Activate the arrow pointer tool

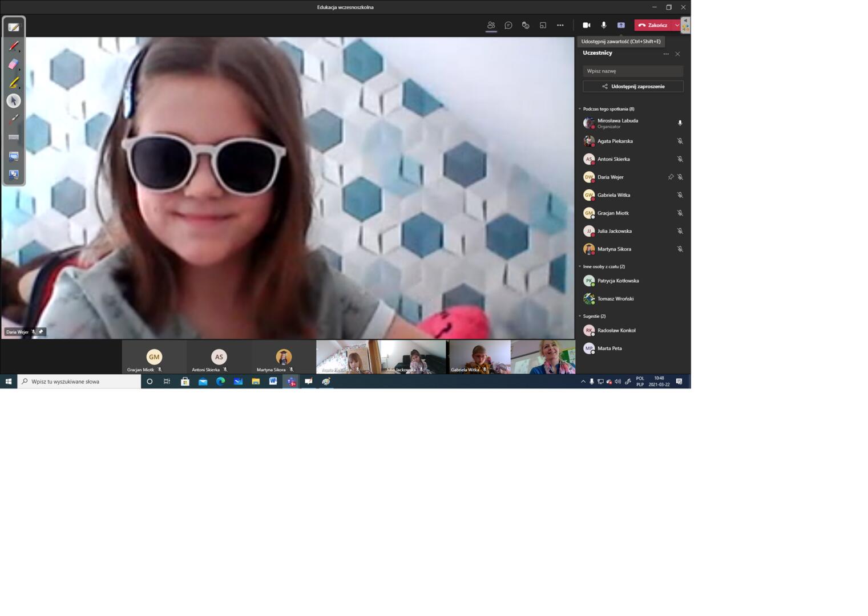click(x=14, y=101)
